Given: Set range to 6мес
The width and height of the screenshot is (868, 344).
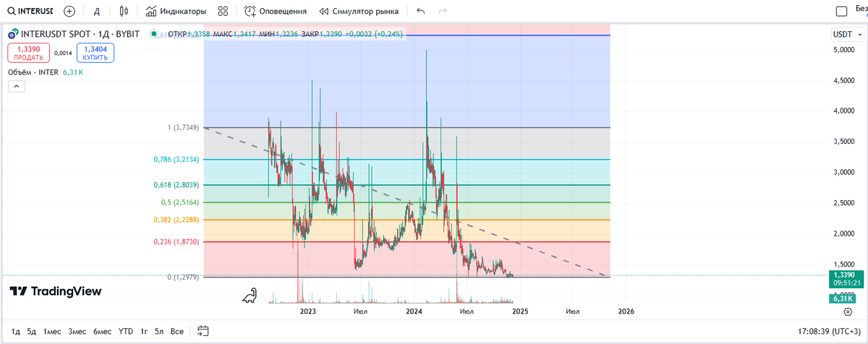Looking at the screenshot, I should [102, 331].
